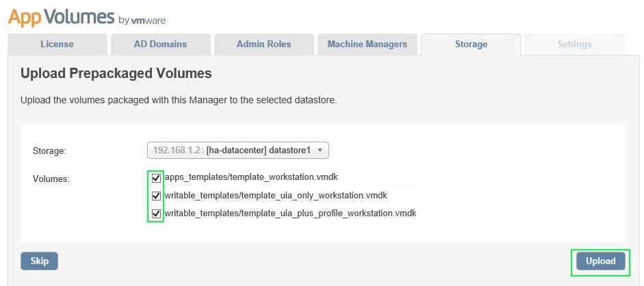Expand the Storage datastore dropdown
This screenshot has width=644, height=286.
[x=238, y=150]
